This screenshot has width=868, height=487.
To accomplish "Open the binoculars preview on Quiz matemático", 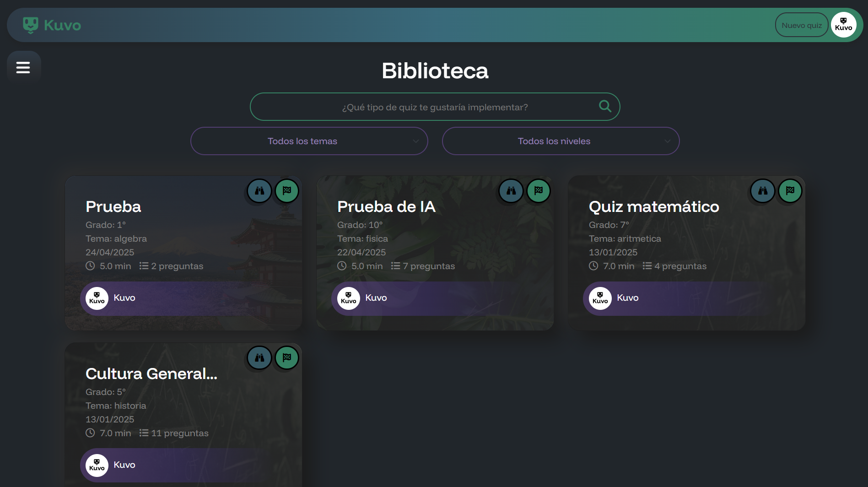I will (762, 191).
